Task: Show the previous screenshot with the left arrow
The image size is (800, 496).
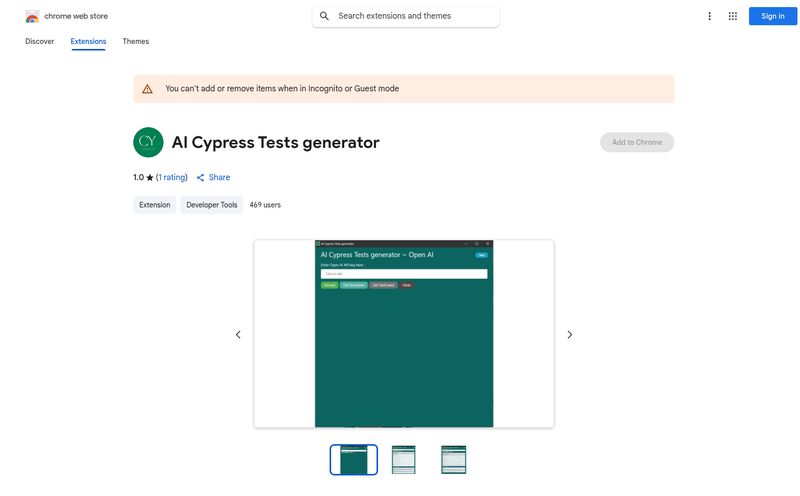Action: pyautogui.click(x=238, y=335)
